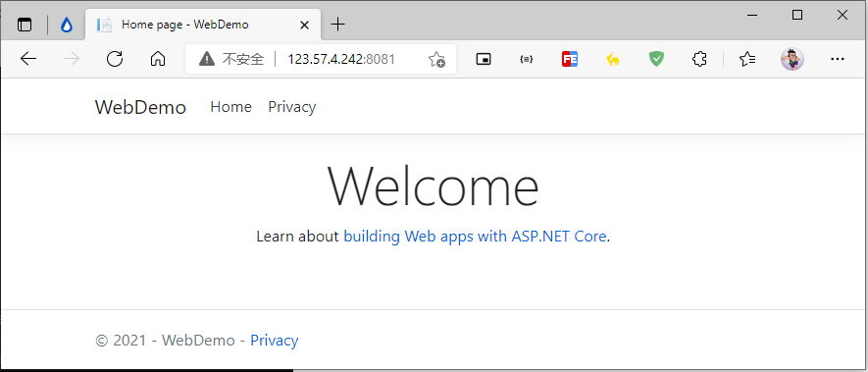Open the curly braces extension icon

pyautogui.click(x=527, y=59)
